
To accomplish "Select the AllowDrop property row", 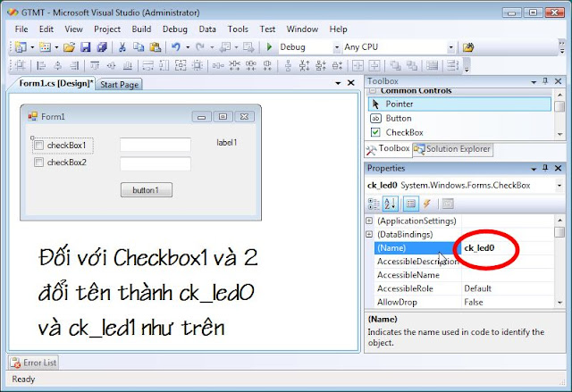I will click(464, 303).
